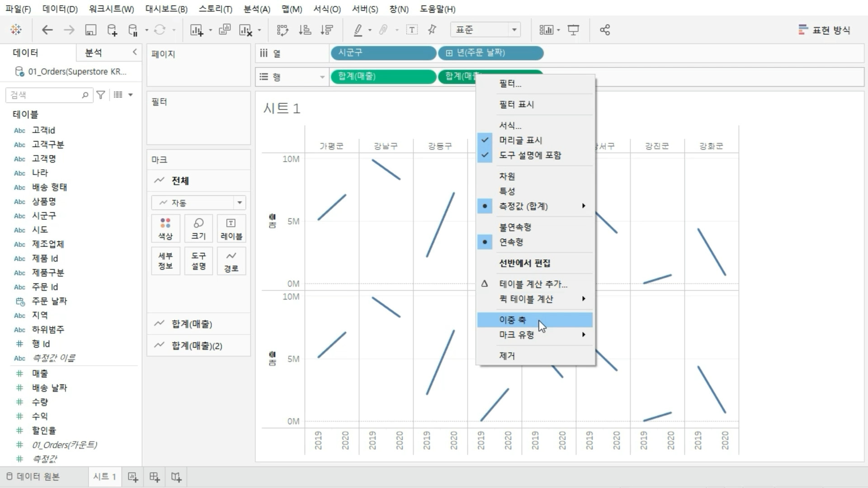Open Presentation mode from the toolbar
The height and width of the screenshot is (488, 868).
pyautogui.click(x=573, y=30)
